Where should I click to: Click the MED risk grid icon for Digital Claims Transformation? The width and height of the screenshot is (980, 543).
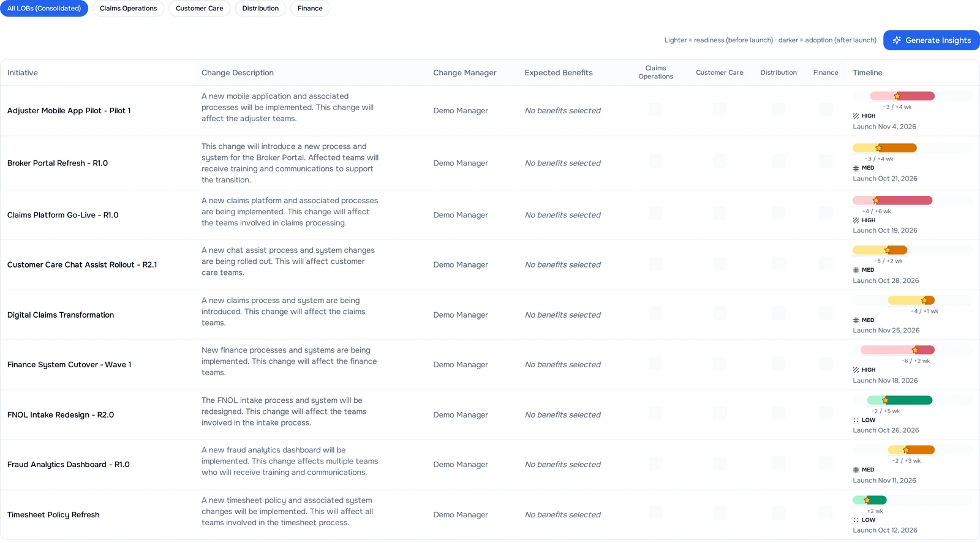[x=856, y=320]
